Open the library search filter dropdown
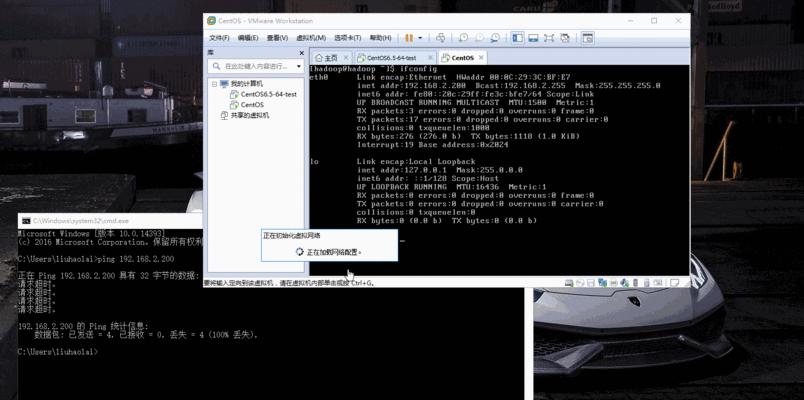 [x=298, y=67]
